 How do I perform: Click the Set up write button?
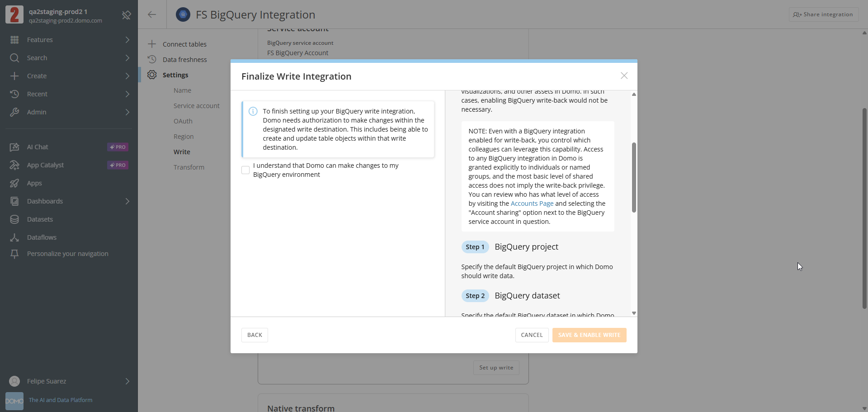[x=496, y=368]
